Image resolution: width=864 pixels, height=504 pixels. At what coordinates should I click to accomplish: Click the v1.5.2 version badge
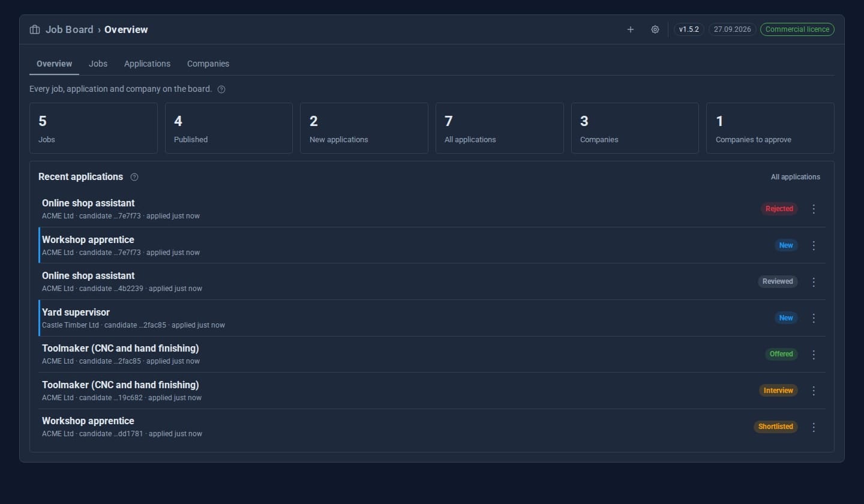coord(689,29)
